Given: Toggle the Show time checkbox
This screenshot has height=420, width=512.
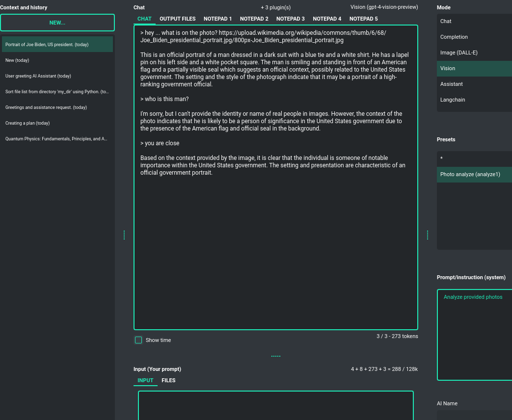Looking at the screenshot, I should click(x=138, y=340).
